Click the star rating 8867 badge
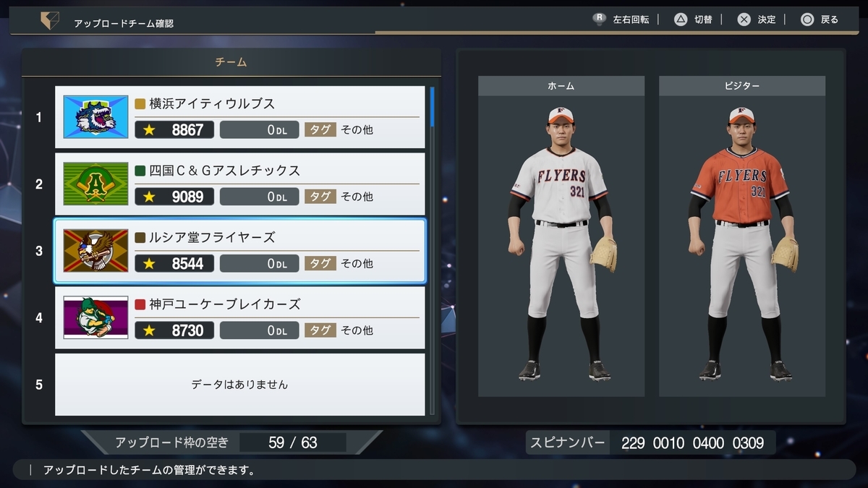 point(174,130)
